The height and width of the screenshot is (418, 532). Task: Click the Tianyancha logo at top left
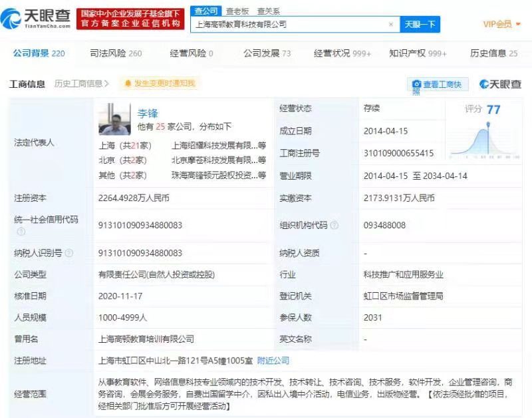(36, 18)
